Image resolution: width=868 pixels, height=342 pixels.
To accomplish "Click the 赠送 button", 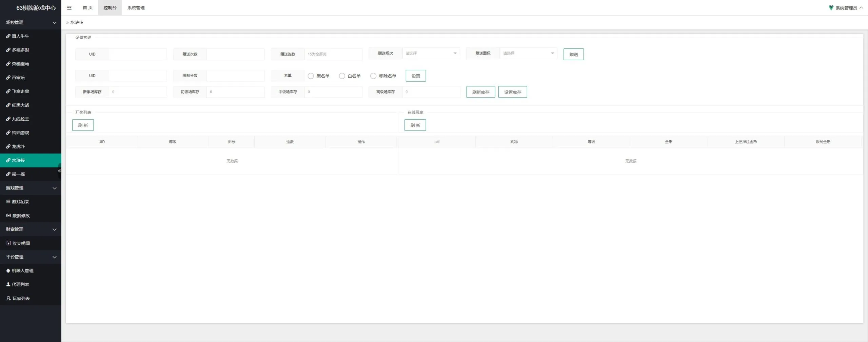I will (x=573, y=54).
